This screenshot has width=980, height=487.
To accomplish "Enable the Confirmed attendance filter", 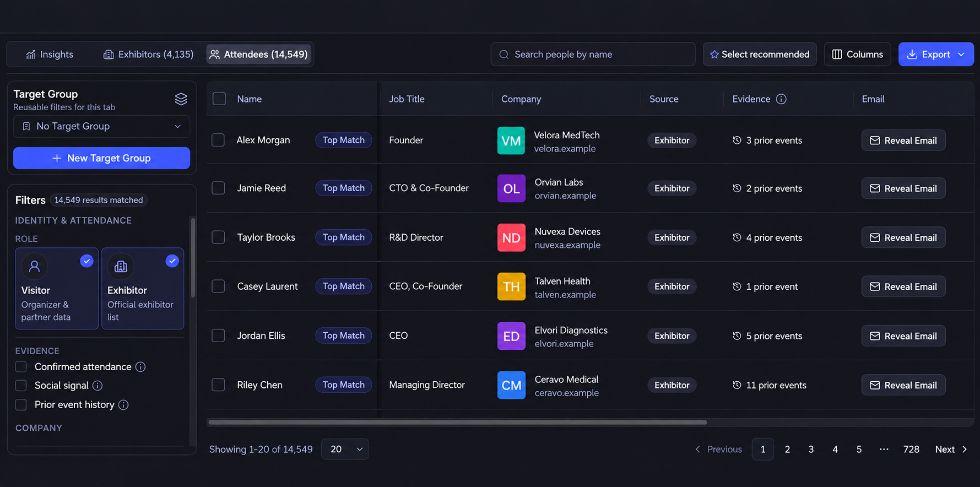I will point(21,367).
